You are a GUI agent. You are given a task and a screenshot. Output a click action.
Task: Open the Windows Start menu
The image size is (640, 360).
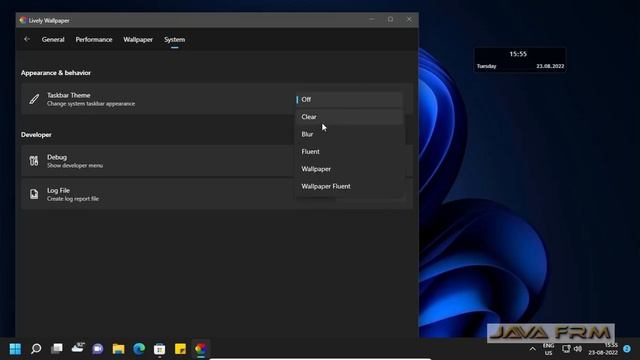(15, 349)
